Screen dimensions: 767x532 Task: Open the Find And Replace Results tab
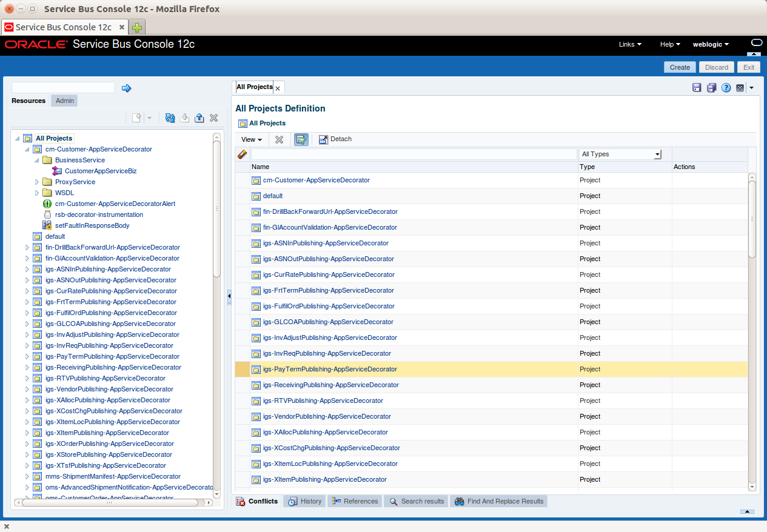pos(499,501)
